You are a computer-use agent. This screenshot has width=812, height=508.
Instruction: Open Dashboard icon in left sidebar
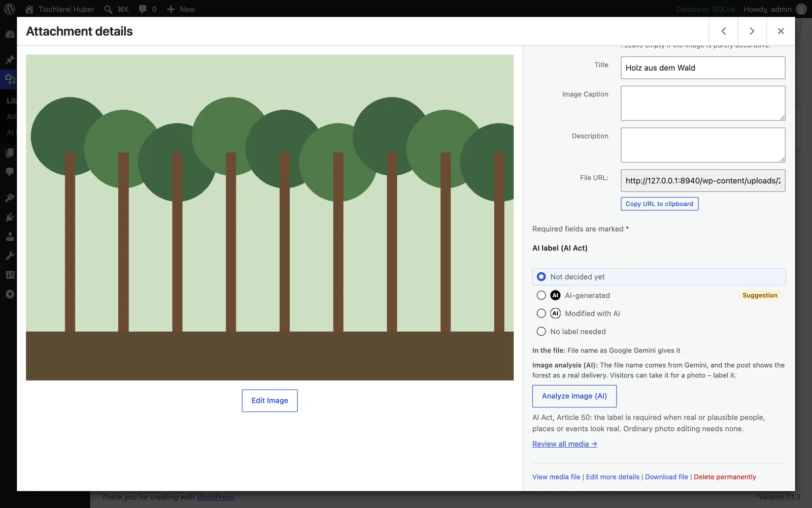point(10,34)
